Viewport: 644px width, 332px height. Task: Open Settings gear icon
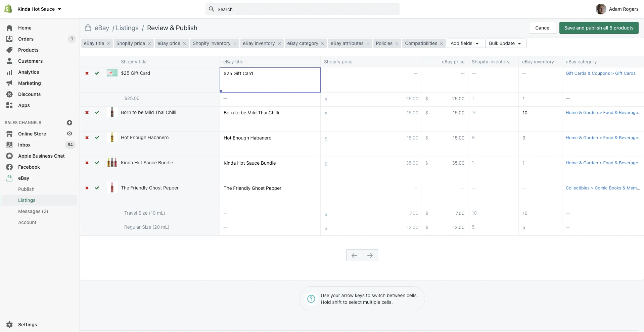[x=9, y=325]
